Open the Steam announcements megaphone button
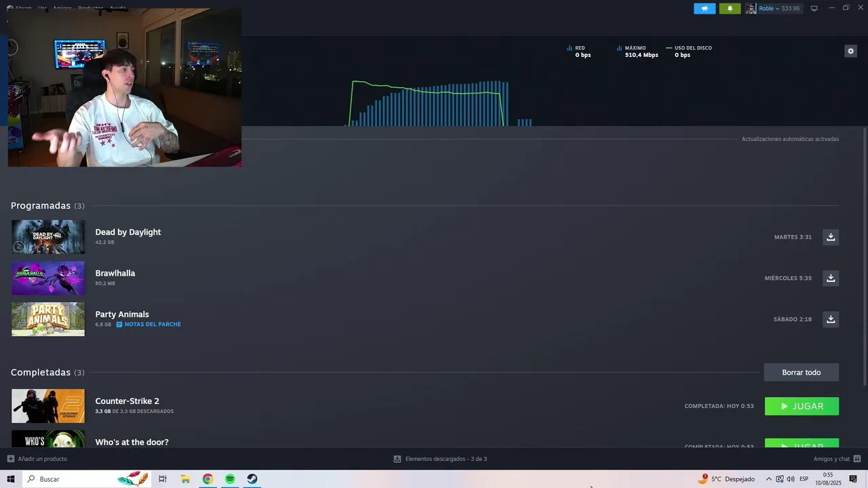Screen dimensions: 868x488 click(705, 8)
